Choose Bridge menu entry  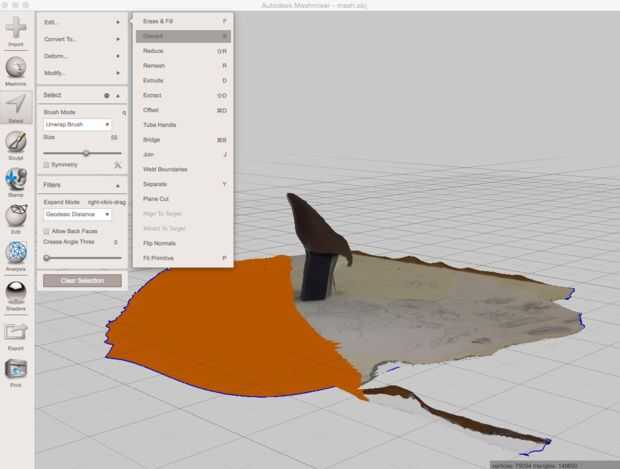point(183,140)
